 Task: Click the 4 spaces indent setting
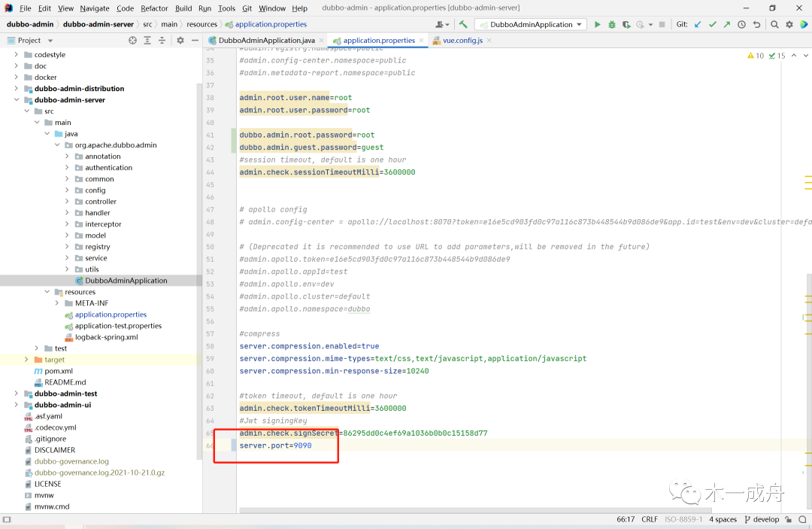(723, 519)
